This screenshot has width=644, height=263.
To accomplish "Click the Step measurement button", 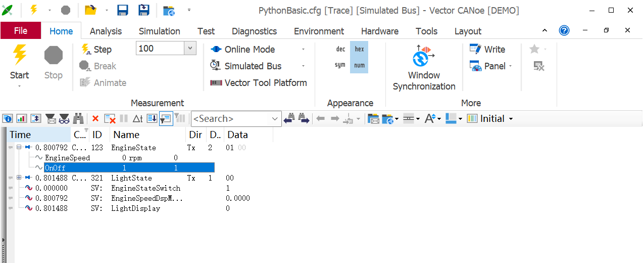I will (x=96, y=49).
